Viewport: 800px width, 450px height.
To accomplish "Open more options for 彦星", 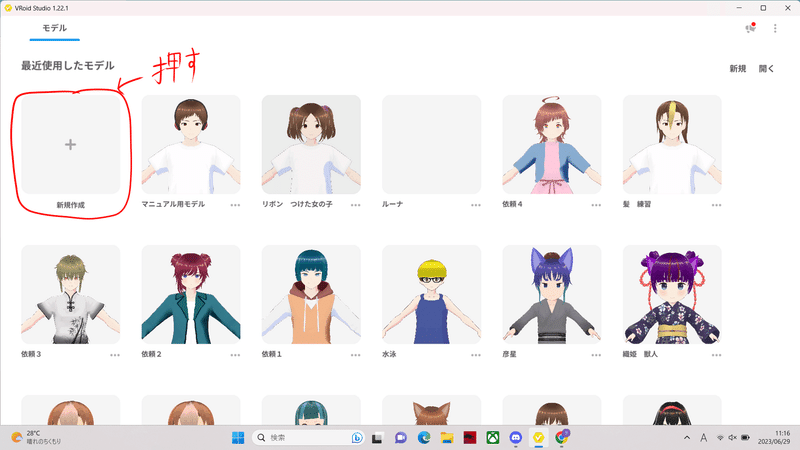I will [x=596, y=355].
